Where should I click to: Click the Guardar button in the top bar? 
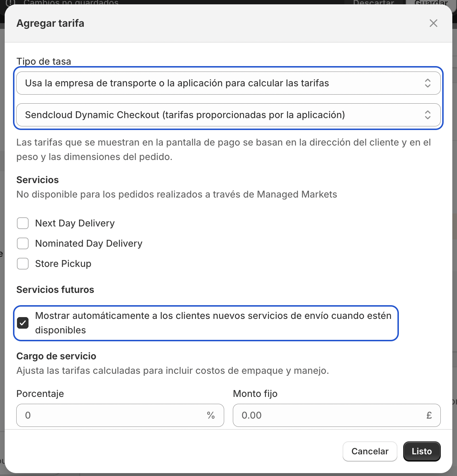[431, 2]
